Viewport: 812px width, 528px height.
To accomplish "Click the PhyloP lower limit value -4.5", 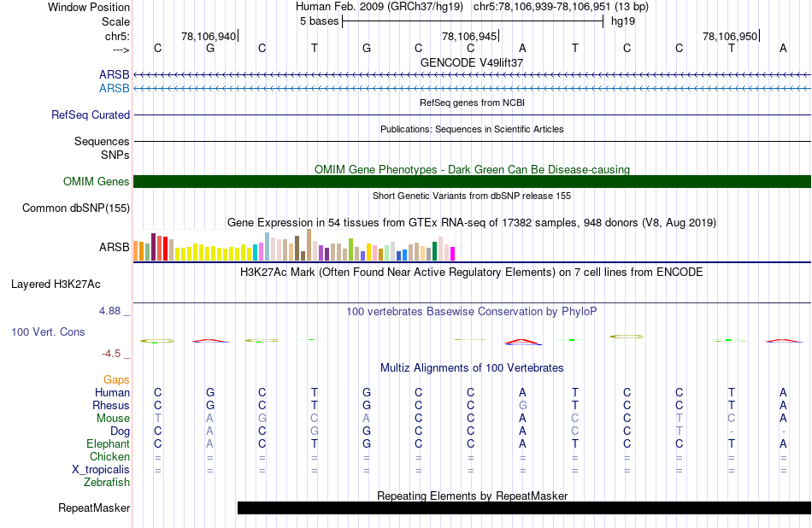I will [111, 354].
